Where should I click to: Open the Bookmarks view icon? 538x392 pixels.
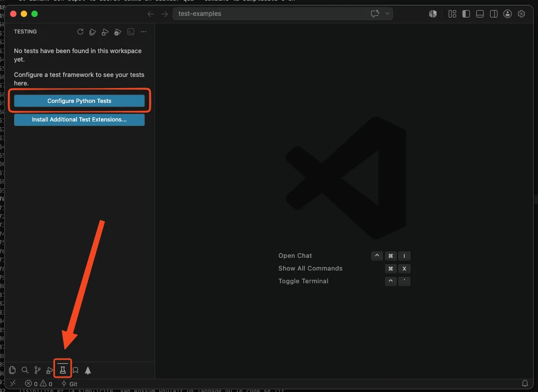[x=75, y=370]
